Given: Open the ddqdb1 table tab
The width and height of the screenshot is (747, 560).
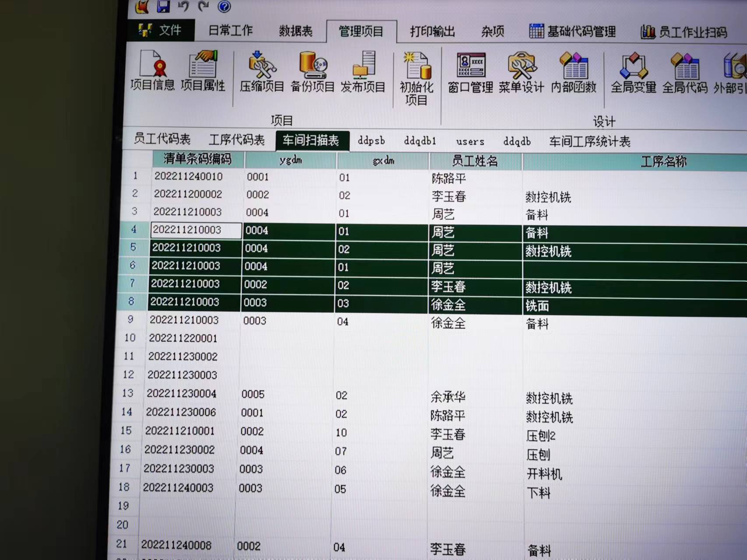Looking at the screenshot, I should (x=420, y=141).
